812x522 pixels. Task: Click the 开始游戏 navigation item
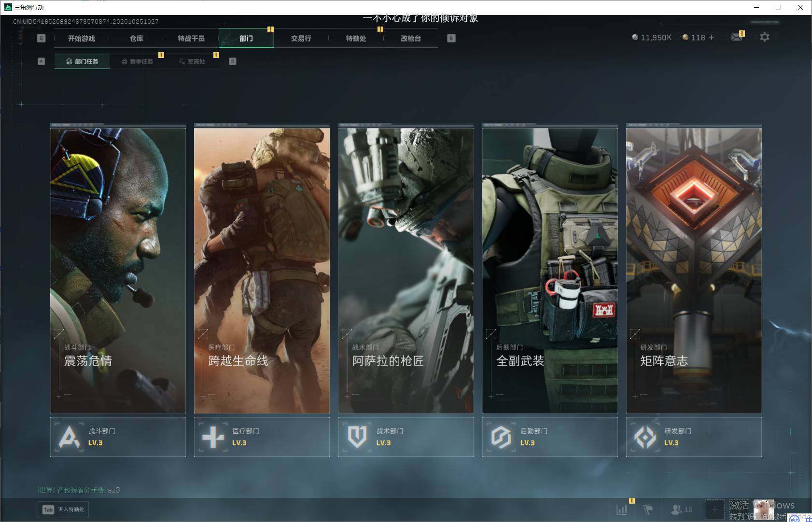pos(82,39)
